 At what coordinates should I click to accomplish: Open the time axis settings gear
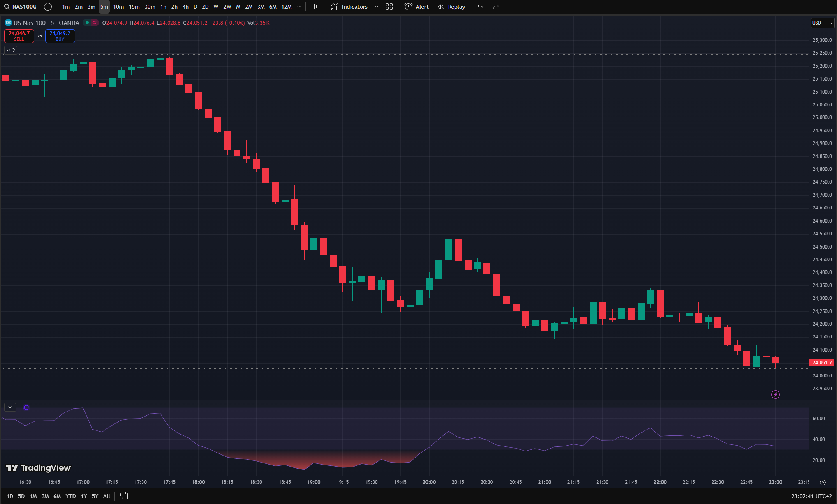pyautogui.click(x=823, y=482)
